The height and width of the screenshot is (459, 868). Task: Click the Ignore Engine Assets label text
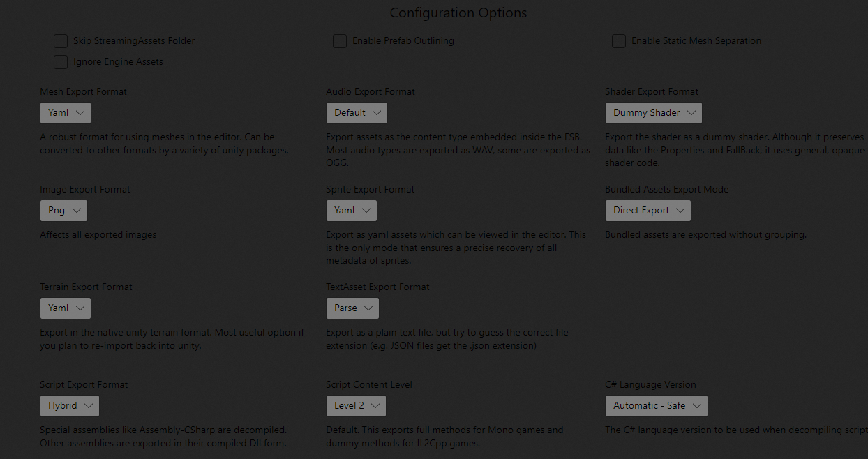(118, 62)
